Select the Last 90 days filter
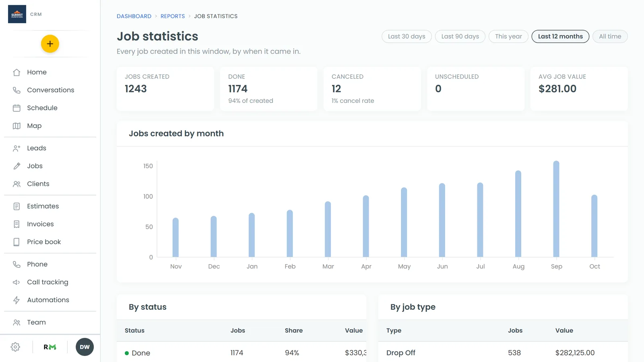 (x=460, y=36)
